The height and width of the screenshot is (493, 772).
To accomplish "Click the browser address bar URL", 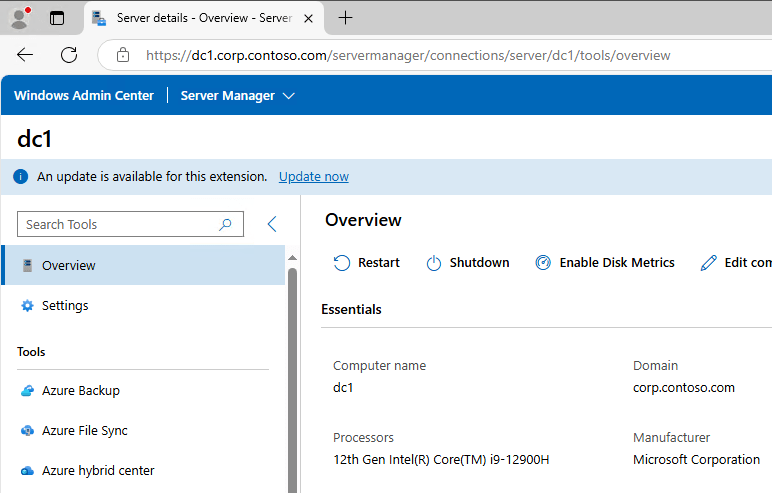I will (x=408, y=56).
